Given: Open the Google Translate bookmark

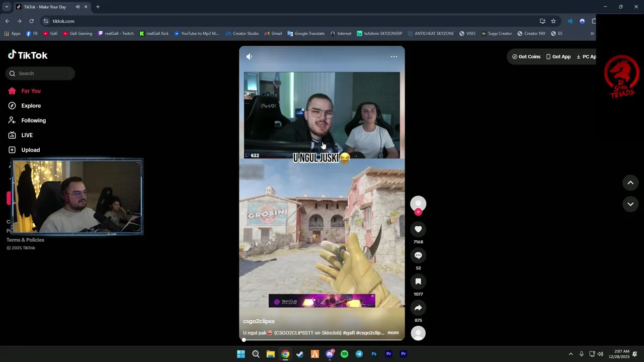Looking at the screenshot, I should click(x=306, y=34).
